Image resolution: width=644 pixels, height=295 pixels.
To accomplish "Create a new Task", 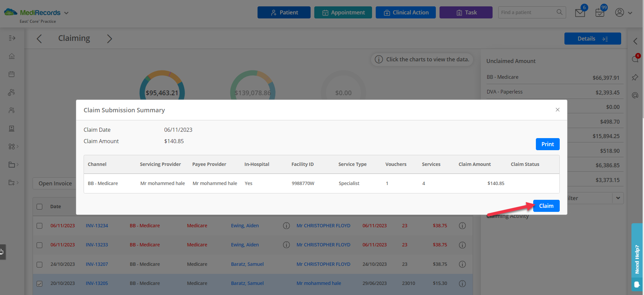I will 466,12.
